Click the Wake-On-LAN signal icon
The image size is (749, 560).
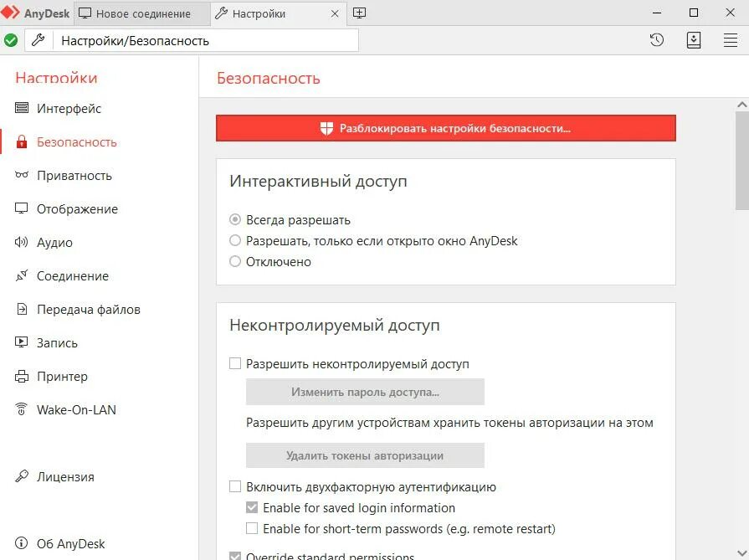(22, 409)
